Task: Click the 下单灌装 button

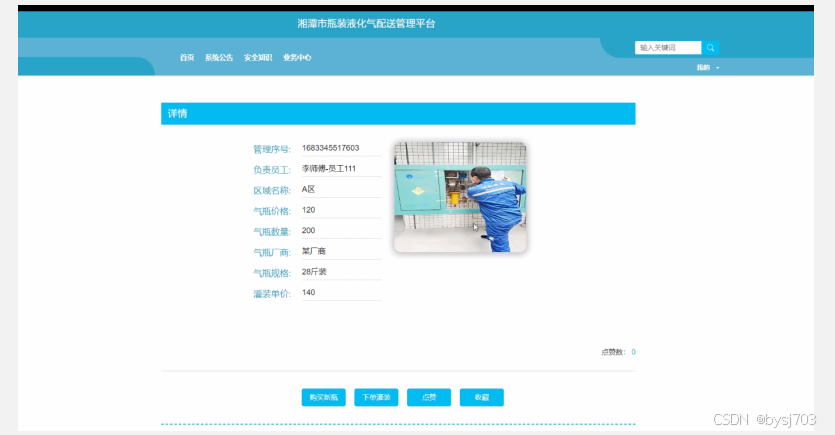Action: click(x=376, y=397)
